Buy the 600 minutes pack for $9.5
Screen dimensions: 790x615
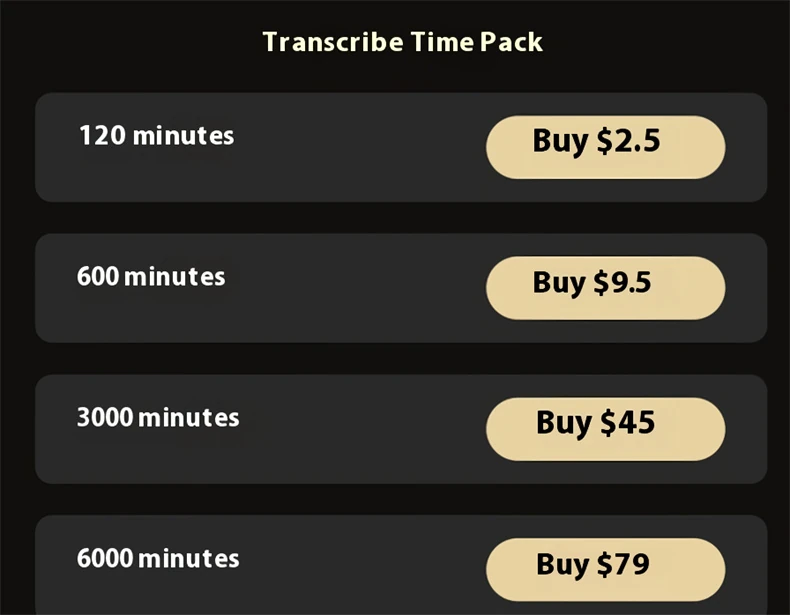point(606,288)
